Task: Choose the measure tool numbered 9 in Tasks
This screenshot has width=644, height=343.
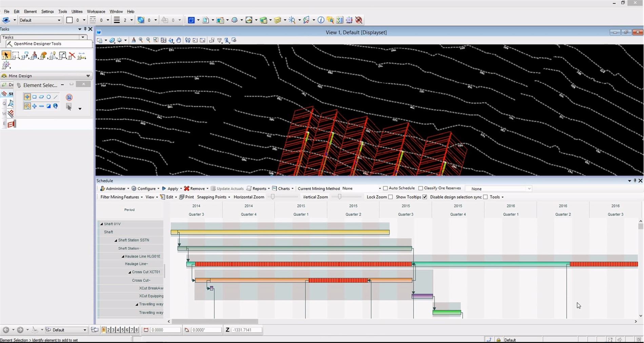Action: pyautogui.click(x=81, y=56)
